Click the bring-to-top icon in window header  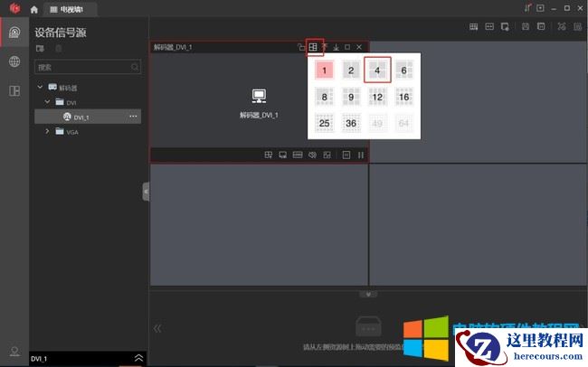(x=325, y=47)
